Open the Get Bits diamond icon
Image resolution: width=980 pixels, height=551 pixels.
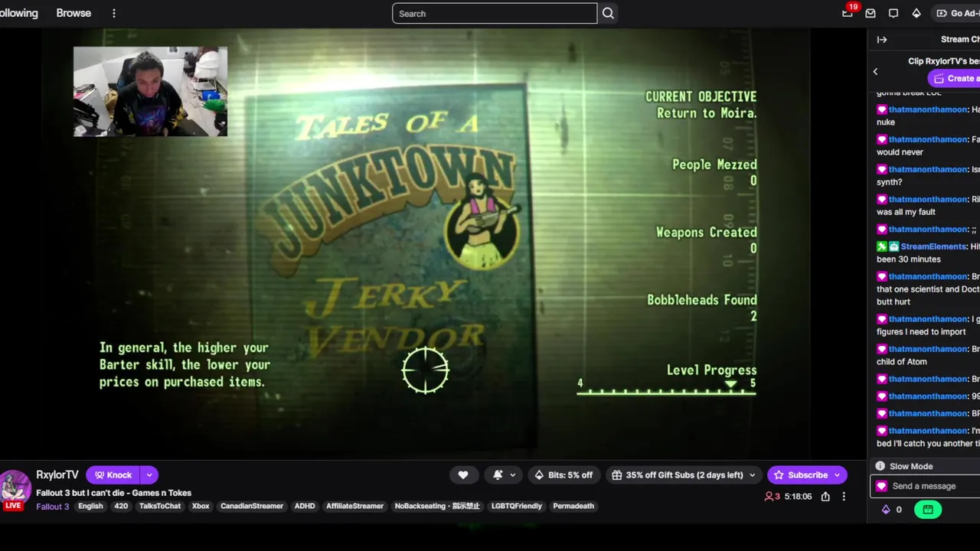(916, 13)
